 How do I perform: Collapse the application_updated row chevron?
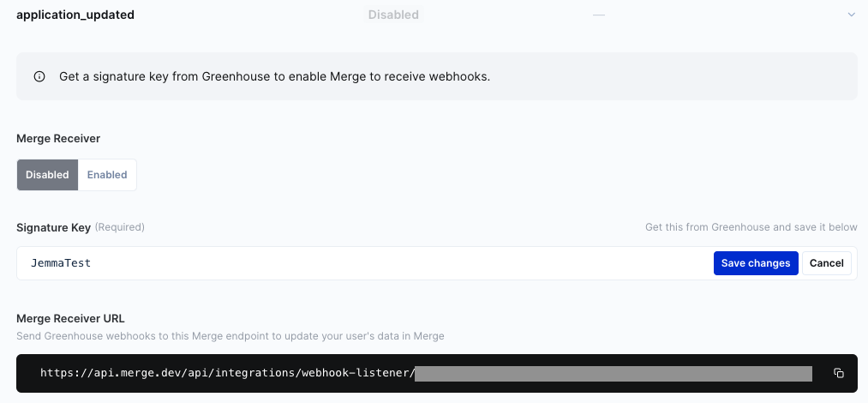851,15
